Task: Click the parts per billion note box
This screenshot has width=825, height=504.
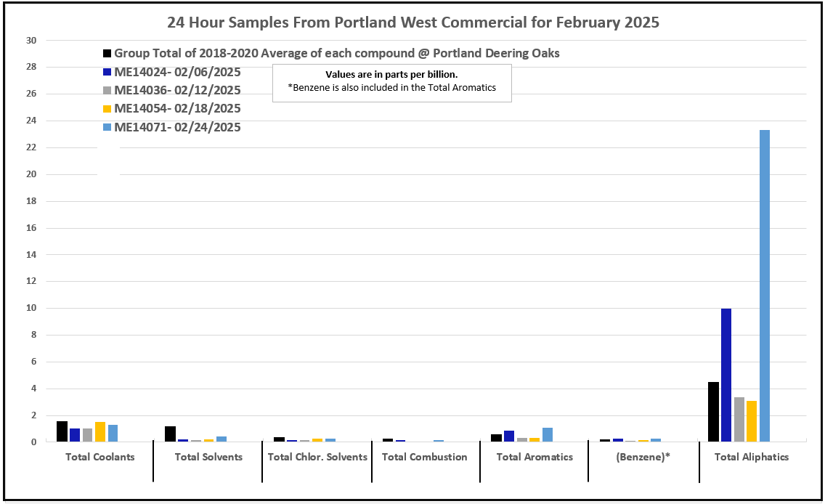Action: (x=391, y=82)
